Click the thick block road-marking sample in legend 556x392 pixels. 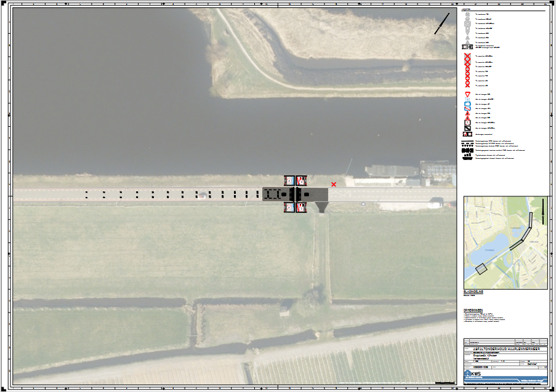tap(467, 150)
